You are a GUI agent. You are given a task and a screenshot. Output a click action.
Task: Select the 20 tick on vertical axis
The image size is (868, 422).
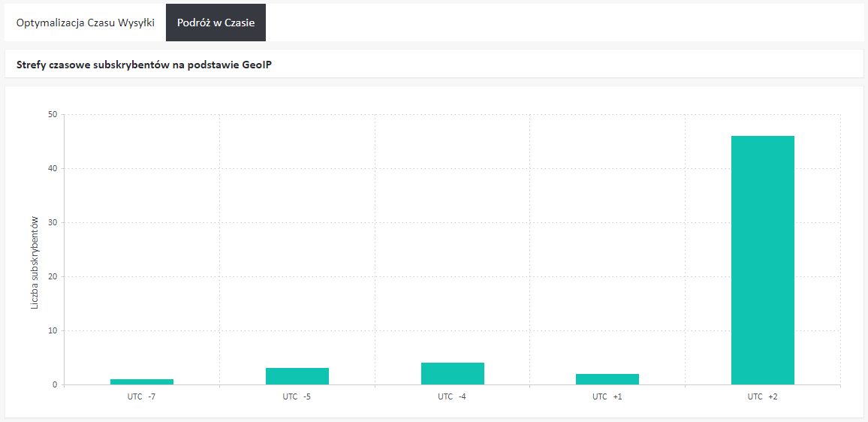[52, 277]
